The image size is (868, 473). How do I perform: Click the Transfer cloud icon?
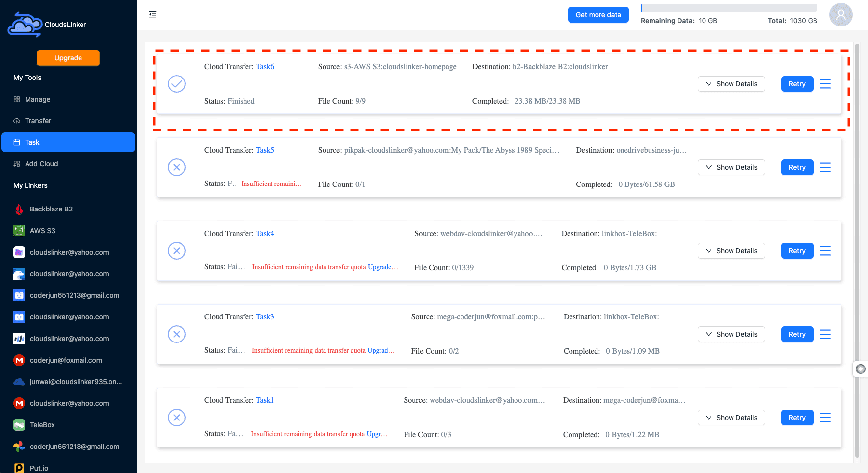(x=17, y=121)
